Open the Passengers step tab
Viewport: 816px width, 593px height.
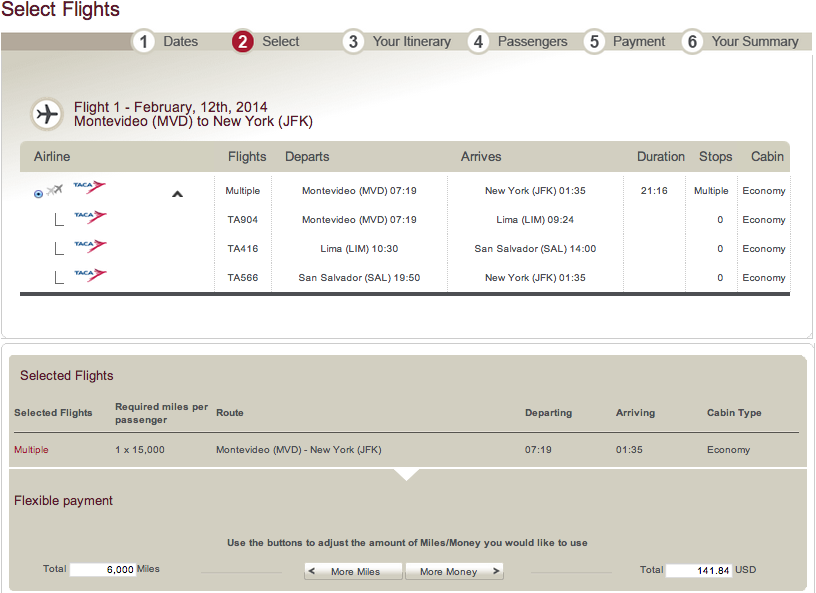coord(532,42)
